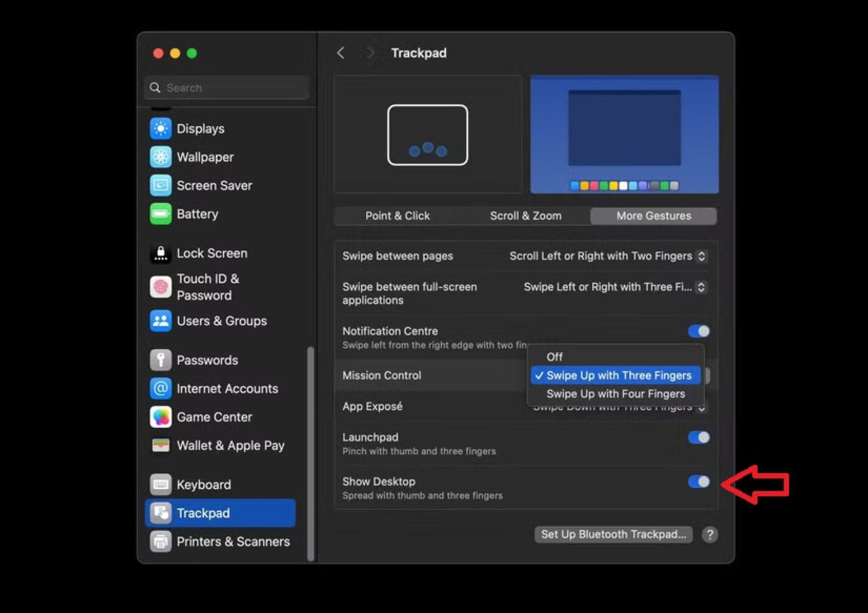
Task: Turn off the Launchpad gesture toggle
Action: (x=699, y=437)
